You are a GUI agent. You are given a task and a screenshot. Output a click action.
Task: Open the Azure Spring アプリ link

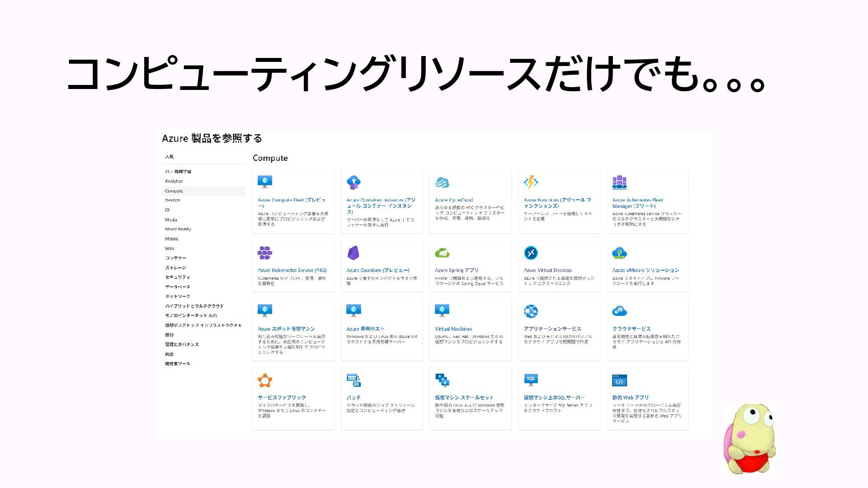pos(457,270)
